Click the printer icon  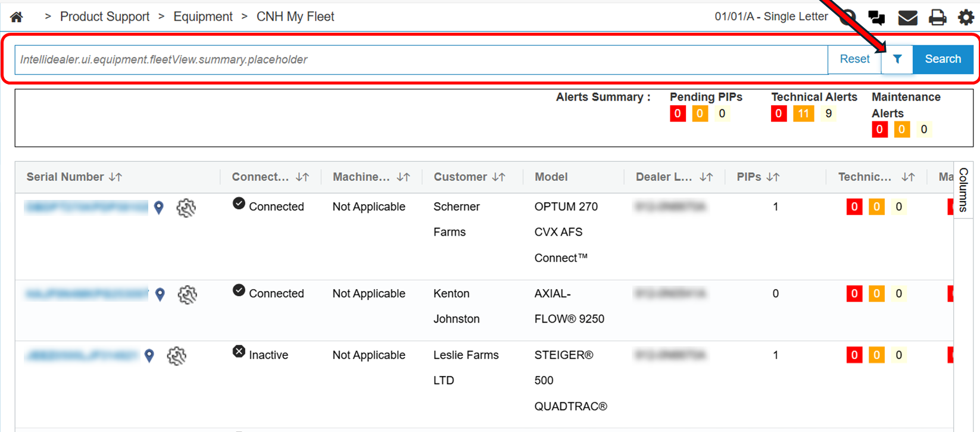click(937, 18)
